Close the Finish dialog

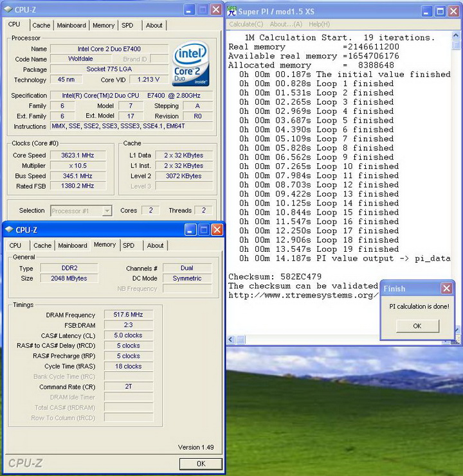tap(446, 288)
